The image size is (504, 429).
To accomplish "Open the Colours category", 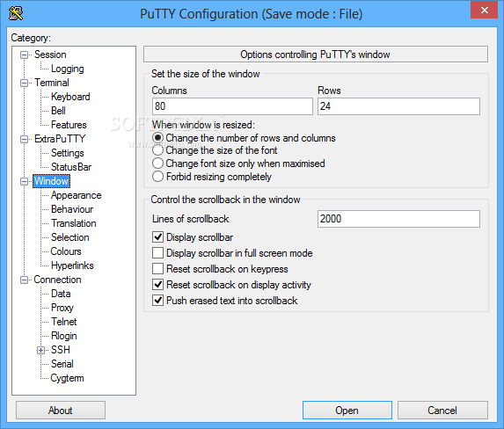I will (66, 251).
